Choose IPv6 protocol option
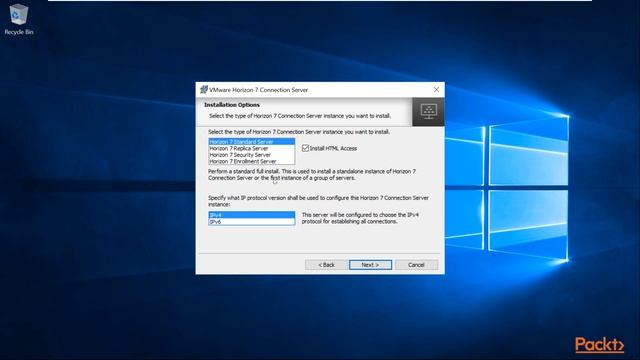The width and height of the screenshot is (640, 360). [x=251, y=222]
